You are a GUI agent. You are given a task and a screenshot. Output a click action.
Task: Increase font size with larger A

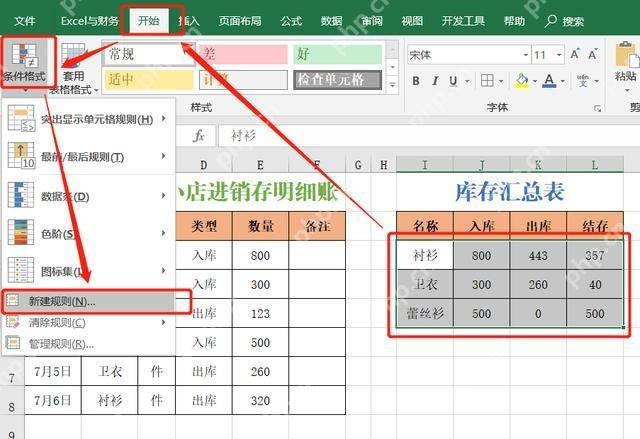[x=575, y=54]
